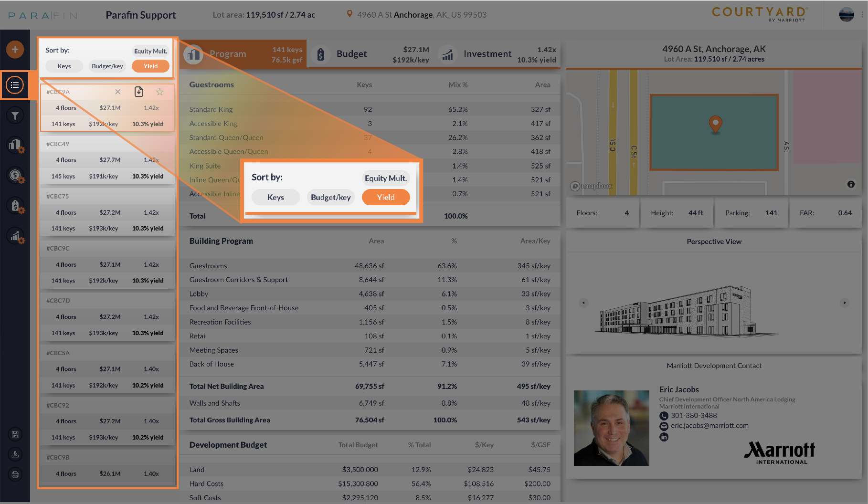Click the print icon in left sidebar
The height and width of the screenshot is (504, 868).
tap(15, 474)
